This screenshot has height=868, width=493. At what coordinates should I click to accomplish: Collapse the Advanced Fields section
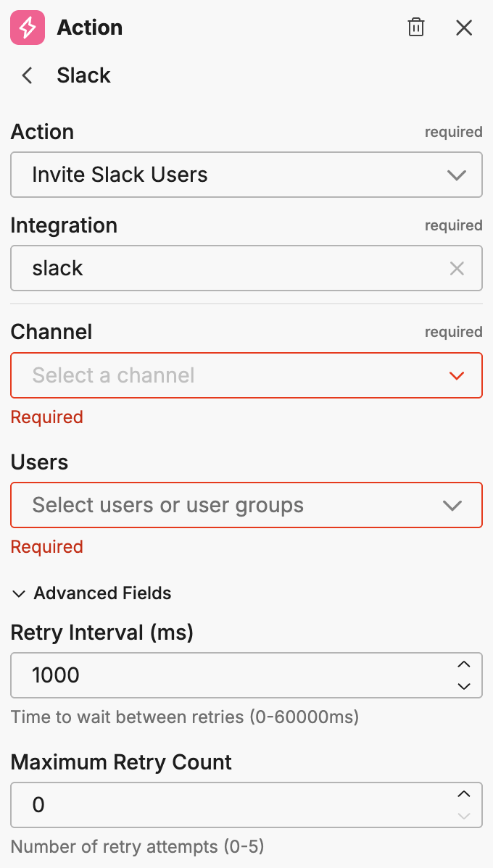101,593
